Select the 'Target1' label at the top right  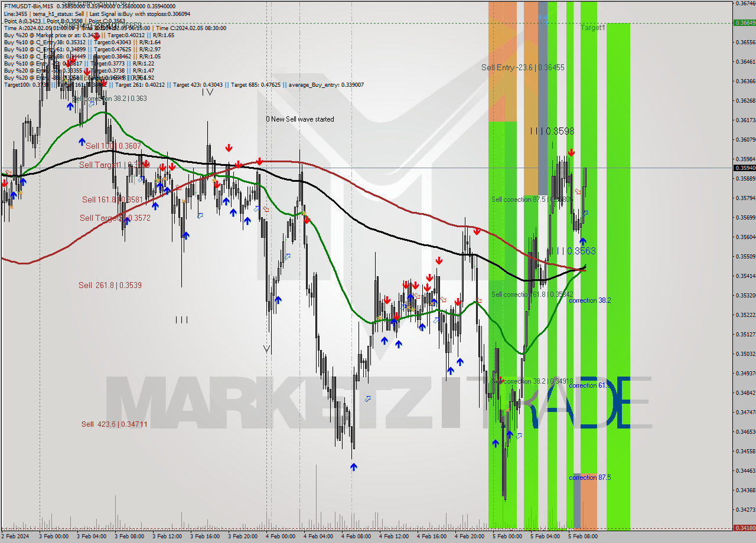point(592,28)
